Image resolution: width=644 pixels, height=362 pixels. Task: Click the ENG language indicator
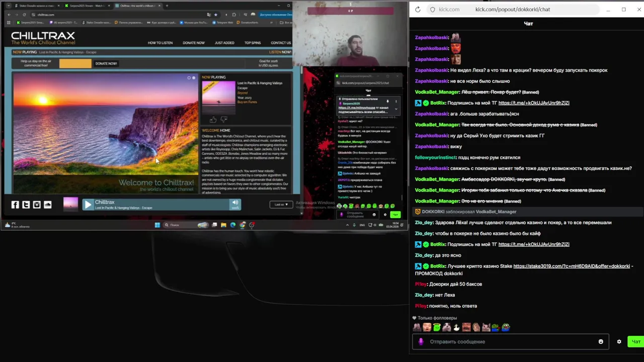click(362, 225)
